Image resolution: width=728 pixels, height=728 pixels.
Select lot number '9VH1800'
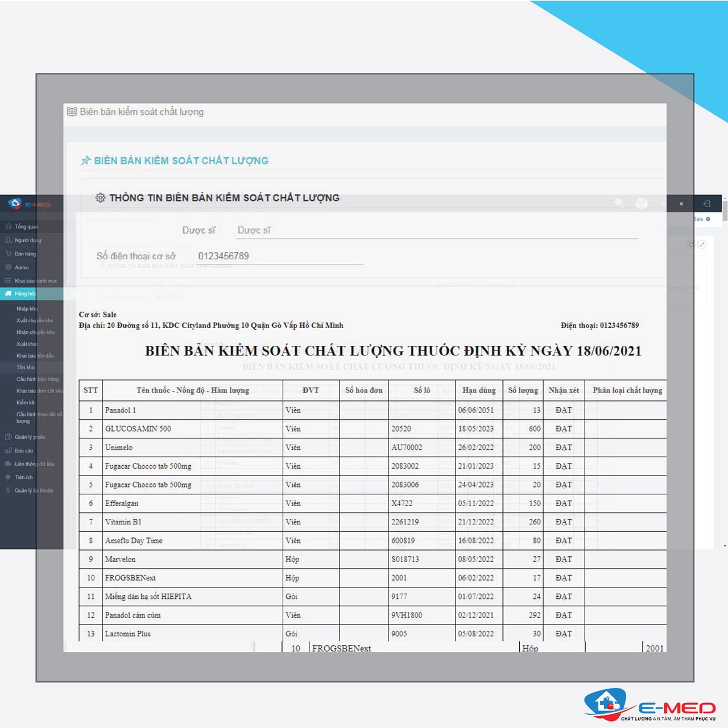pos(407,615)
